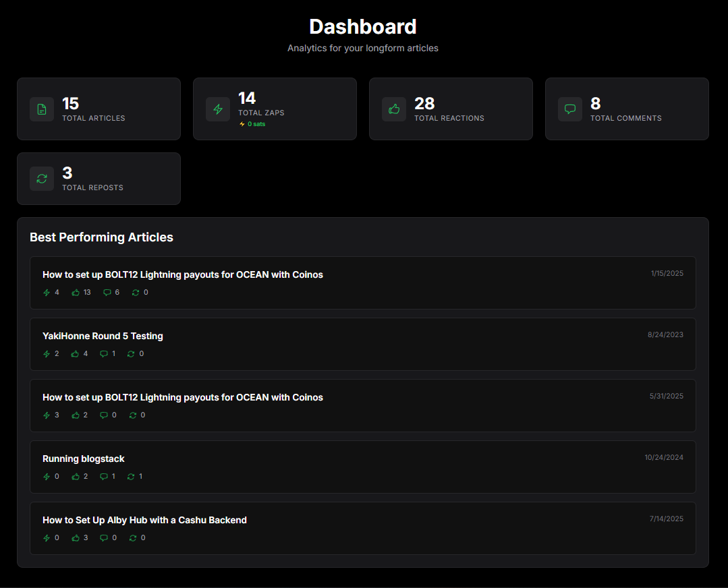
Task: Click the 15 total articles value
Action: (71, 103)
